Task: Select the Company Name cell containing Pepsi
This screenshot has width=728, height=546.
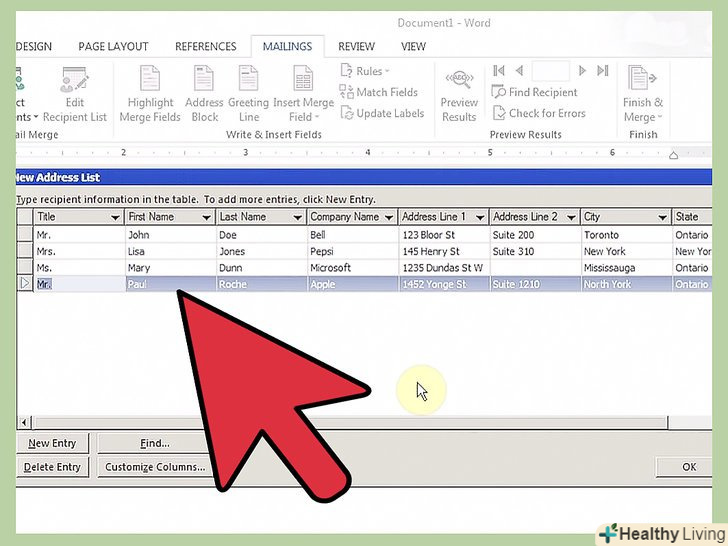Action: (x=352, y=251)
